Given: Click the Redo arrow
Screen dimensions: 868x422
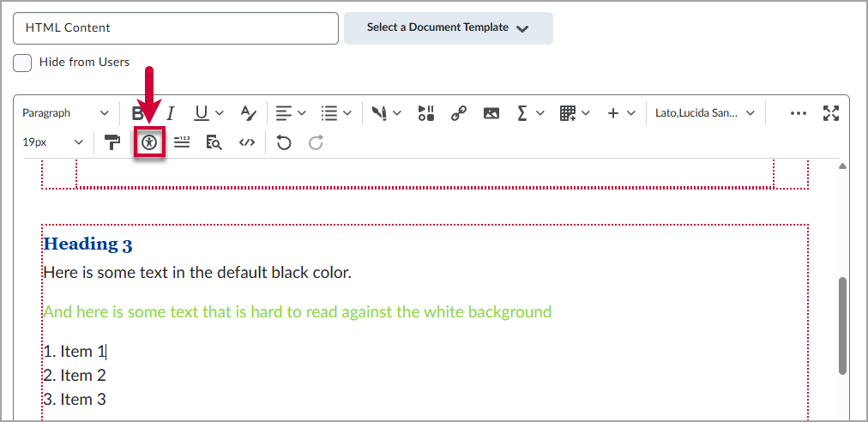Looking at the screenshot, I should (316, 142).
